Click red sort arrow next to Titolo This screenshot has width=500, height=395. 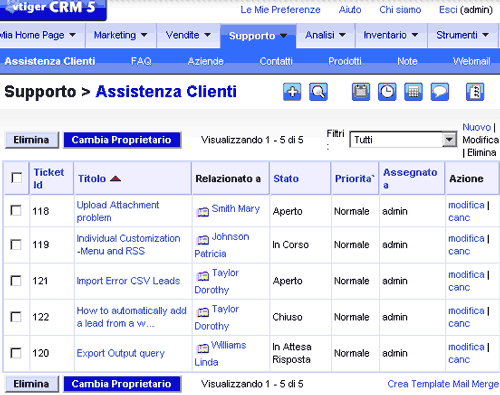pos(115,179)
